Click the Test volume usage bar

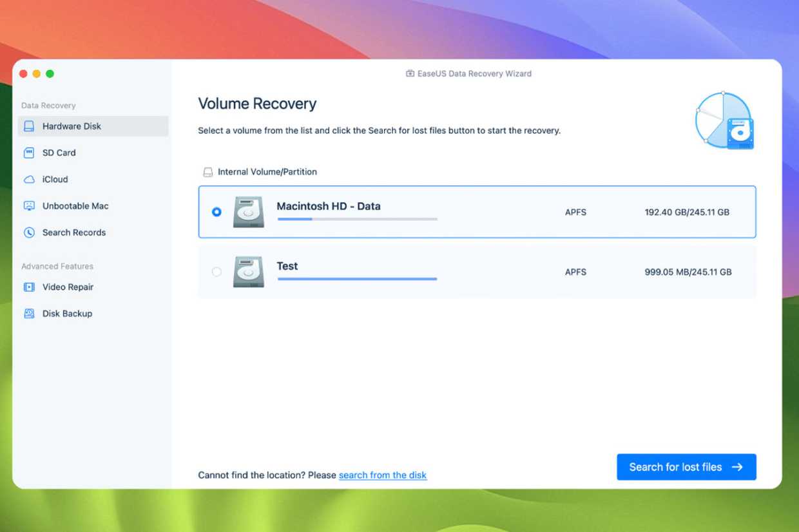(x=357, y=279)
